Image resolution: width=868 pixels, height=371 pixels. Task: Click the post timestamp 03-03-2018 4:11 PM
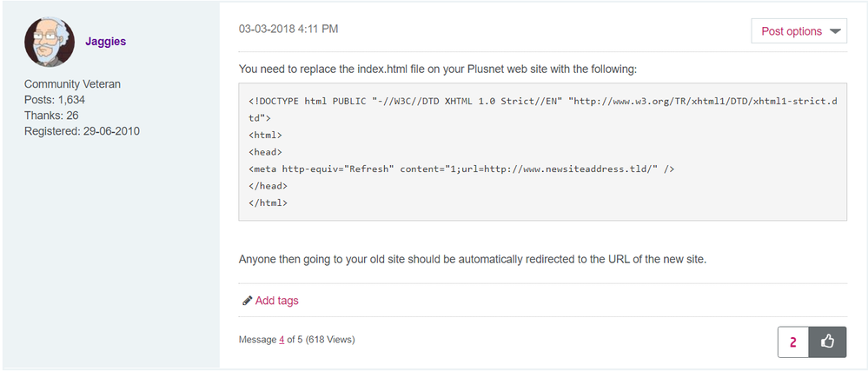(288, 29)
